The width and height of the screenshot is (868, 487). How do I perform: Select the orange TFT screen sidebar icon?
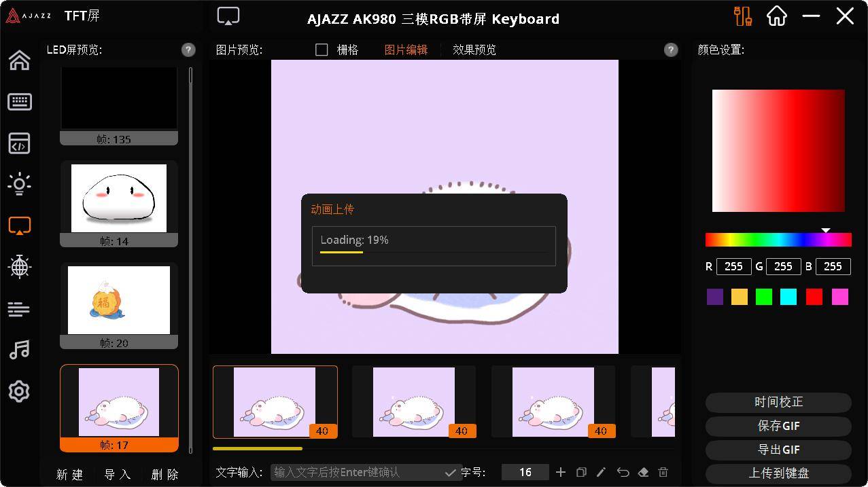[19, 226]
